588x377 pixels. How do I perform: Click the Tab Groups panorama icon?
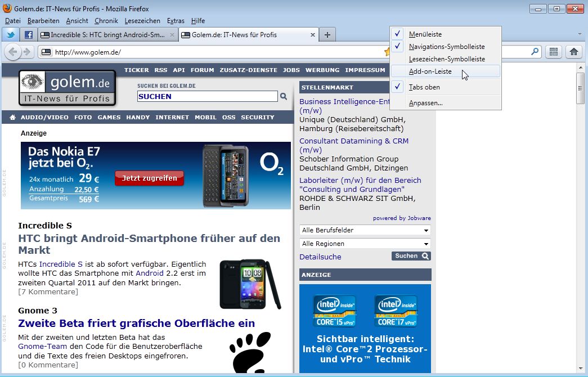554,51
